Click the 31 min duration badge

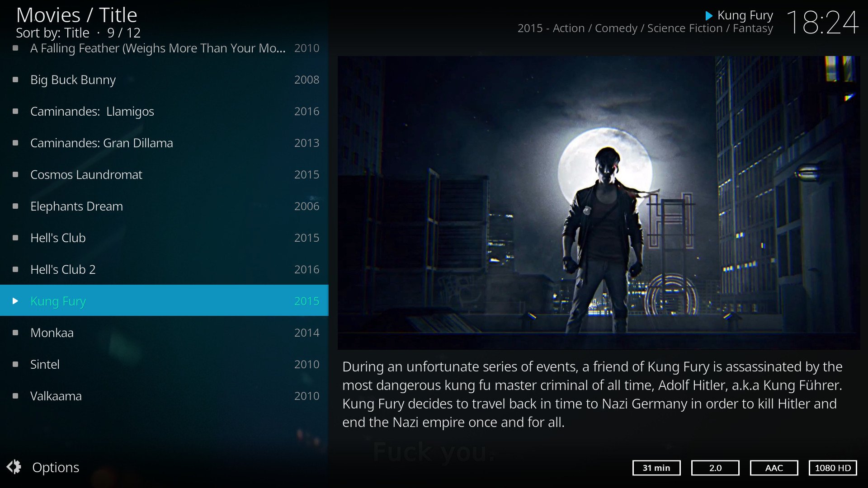656,468
